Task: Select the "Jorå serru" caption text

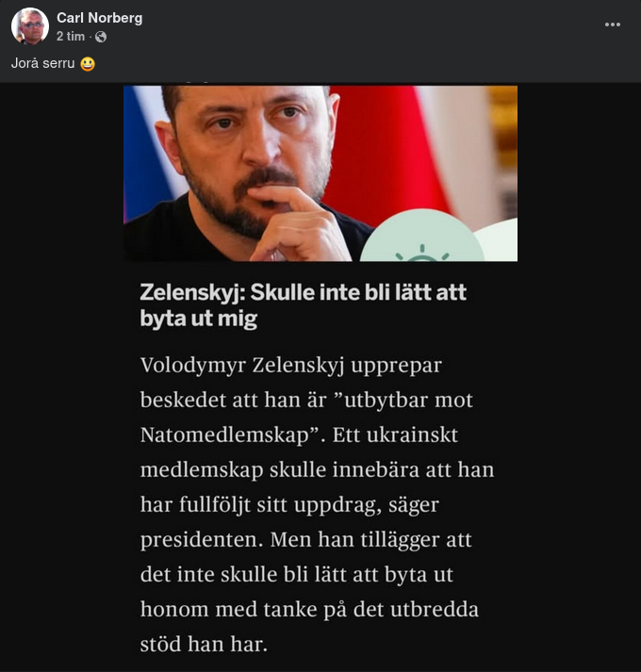Action: [42, 64]
